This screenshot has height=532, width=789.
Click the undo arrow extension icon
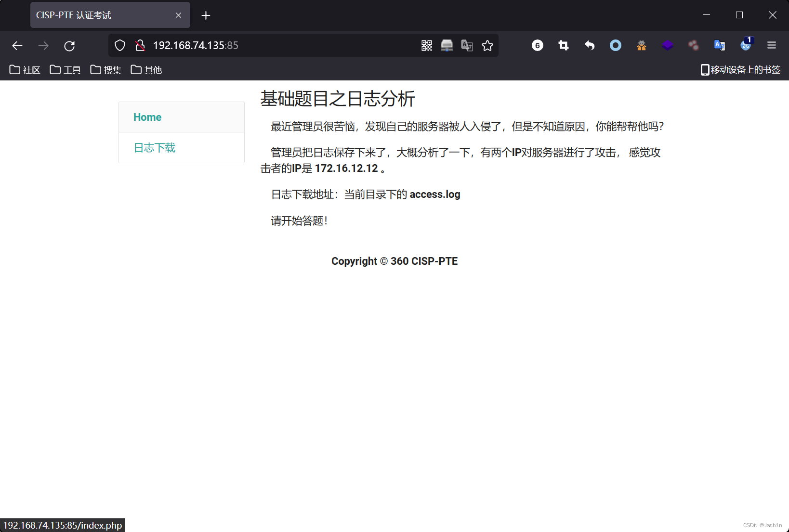(590, 46)
